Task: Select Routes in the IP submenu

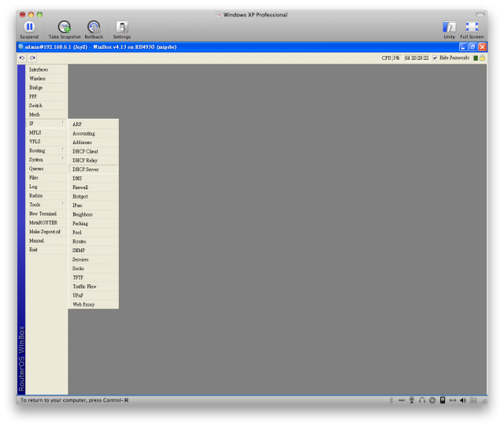Action: click(94, 241)
